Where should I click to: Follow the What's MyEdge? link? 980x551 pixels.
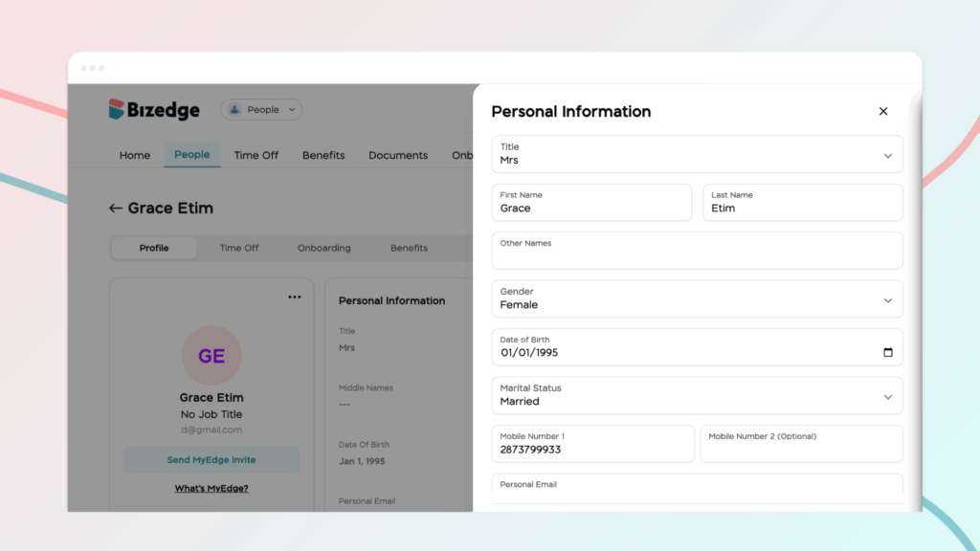(x=212, y=489)
